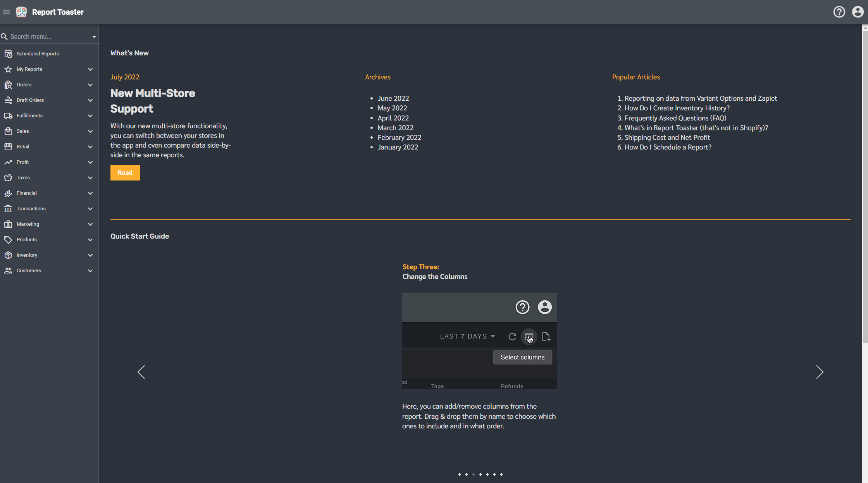The height and width of the screenshot is (483, 868).
Task: Open the user account icon
Action: click(x=858, y=12)
